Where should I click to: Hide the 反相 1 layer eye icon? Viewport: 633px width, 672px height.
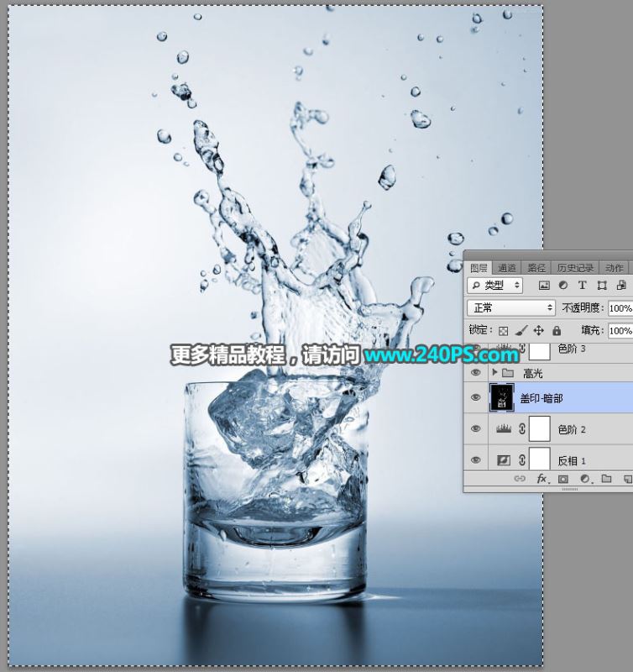(x=475, y=459)
